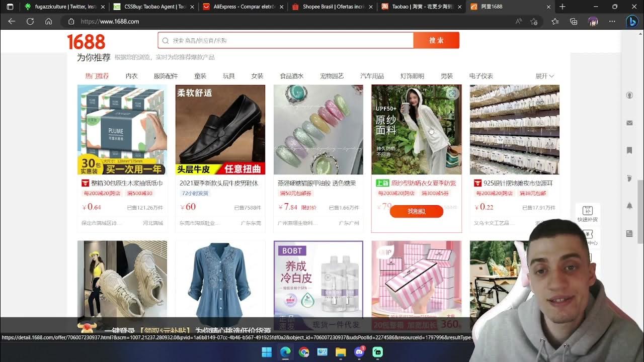This screenshot has width=644, height=362.
Task: Go back with the browser back arrow
Action: tap(12, 22)
